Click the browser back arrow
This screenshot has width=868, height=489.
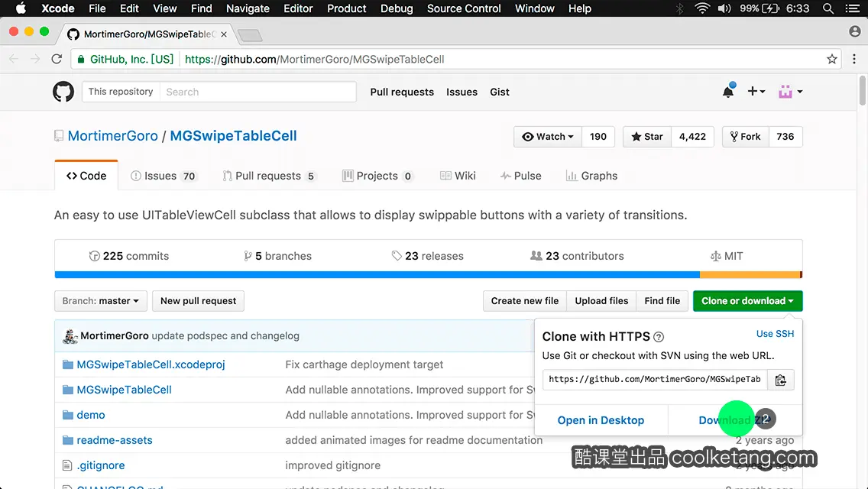14,60
